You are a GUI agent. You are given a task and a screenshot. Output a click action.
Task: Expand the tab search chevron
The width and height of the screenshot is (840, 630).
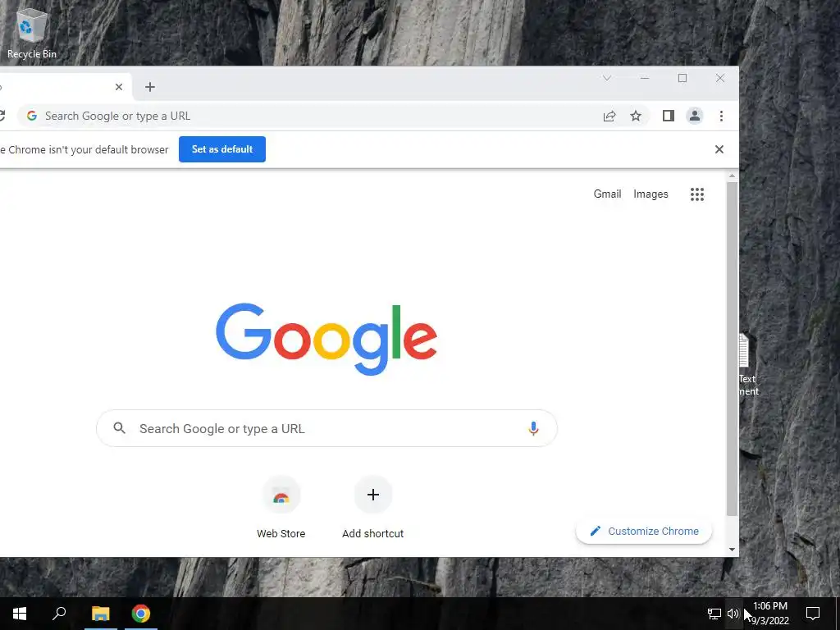(x=606, y=78)
